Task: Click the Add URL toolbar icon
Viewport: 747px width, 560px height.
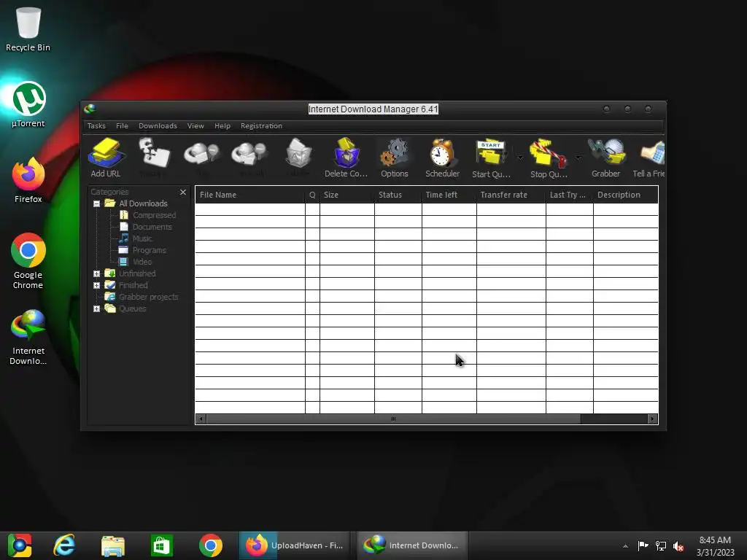Action: point(106,158)
